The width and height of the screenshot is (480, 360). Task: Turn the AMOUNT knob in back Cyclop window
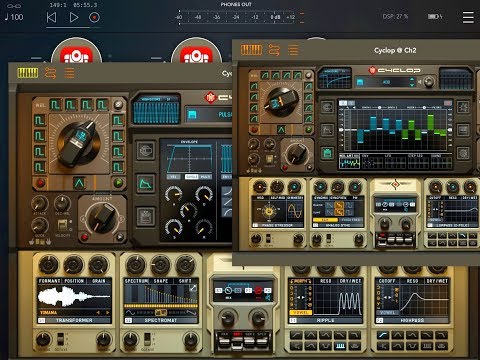point(103,217)
